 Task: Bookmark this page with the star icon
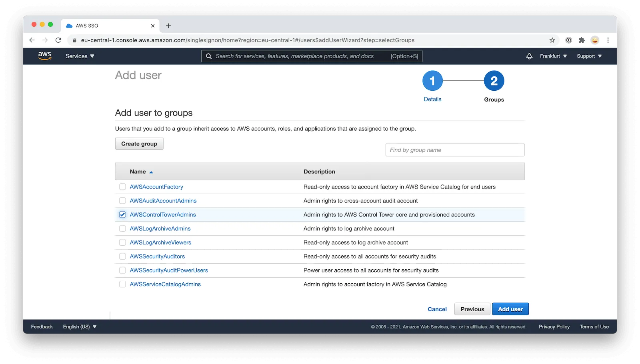point(553,40)
